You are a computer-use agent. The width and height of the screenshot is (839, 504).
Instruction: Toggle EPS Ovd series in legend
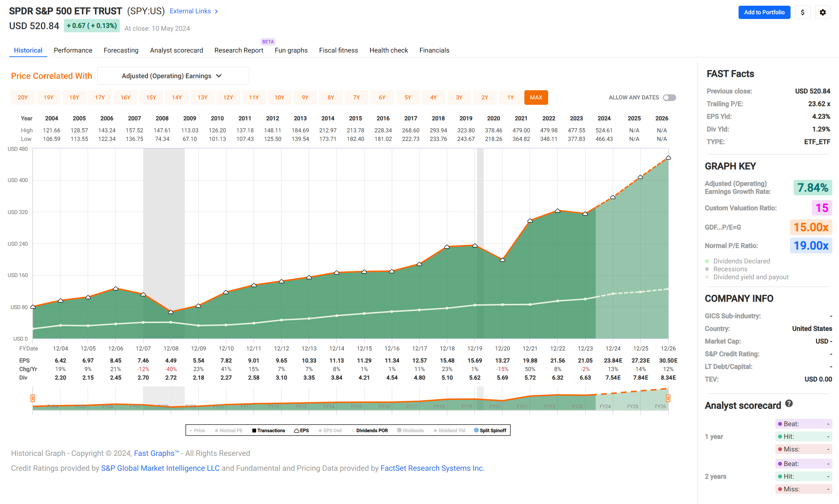[330, 430]
